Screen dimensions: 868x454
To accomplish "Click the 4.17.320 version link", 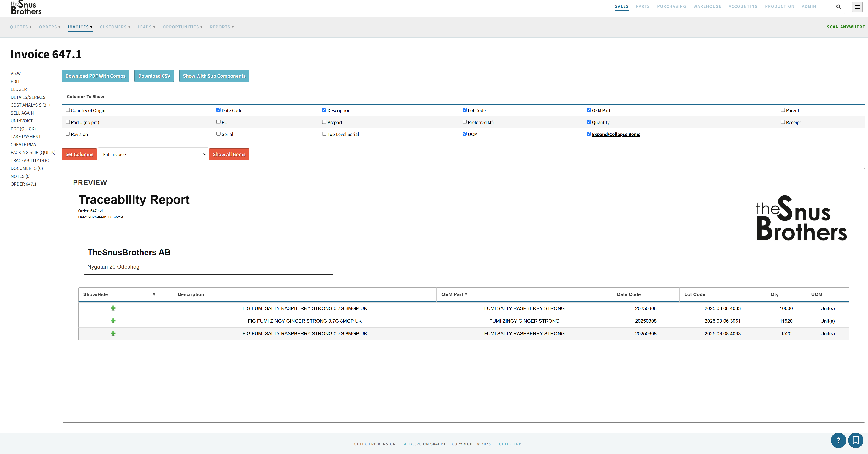I will click(413, 444).
